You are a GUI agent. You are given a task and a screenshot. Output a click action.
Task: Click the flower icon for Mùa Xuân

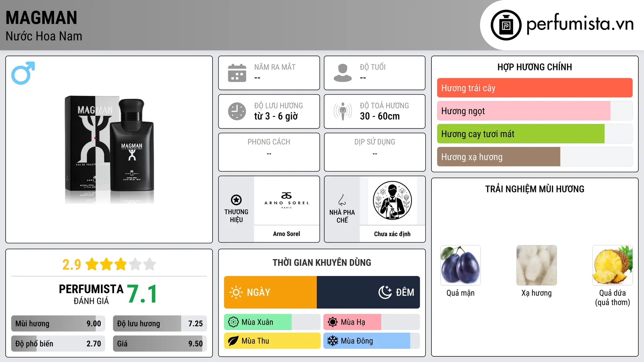click(233, 322)
